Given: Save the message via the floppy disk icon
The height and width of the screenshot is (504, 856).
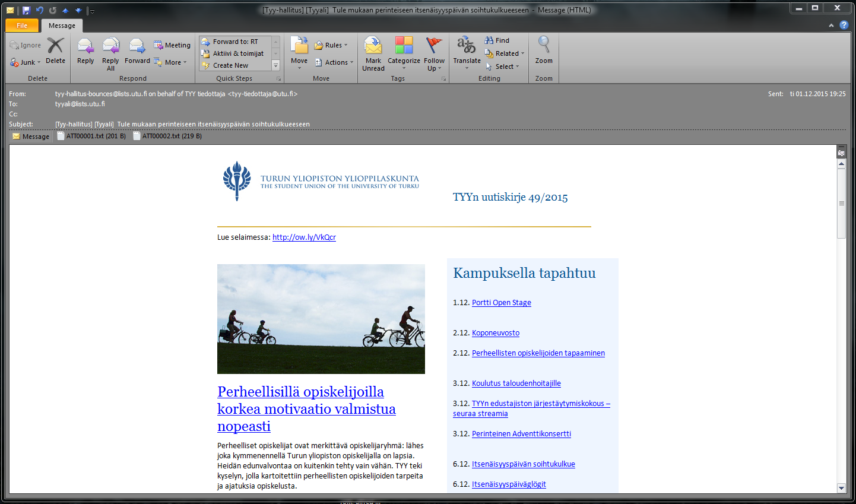Looking at the screenshot, I should pos(26,10).
